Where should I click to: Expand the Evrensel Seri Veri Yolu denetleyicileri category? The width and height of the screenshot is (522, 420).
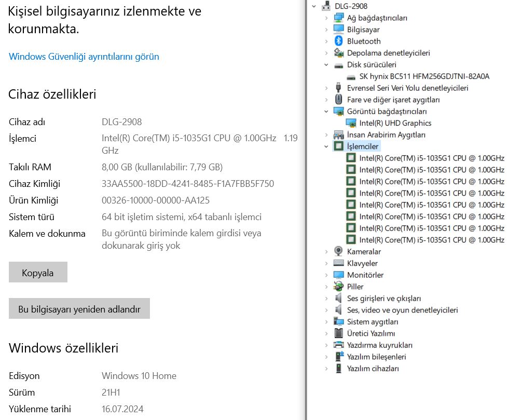(326, 88)
